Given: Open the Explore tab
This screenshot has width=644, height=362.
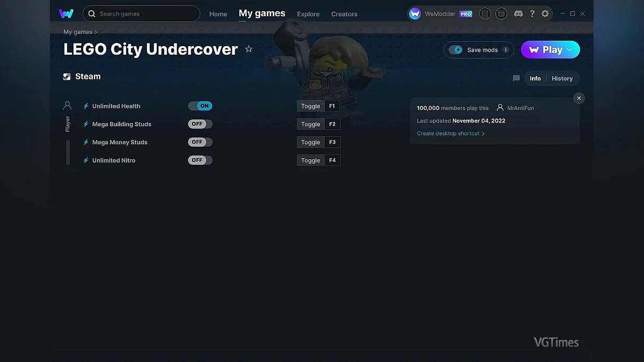Looking at the screenshot, I should 308,14.
